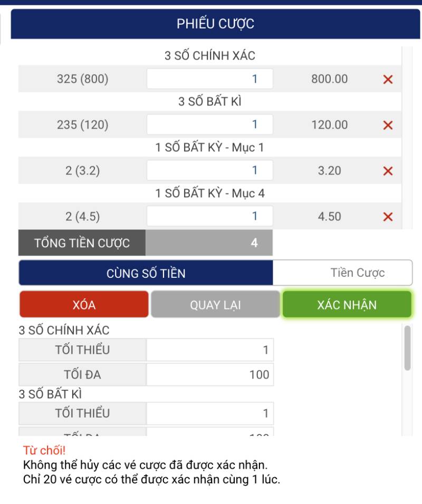The height and width of the screenshot is (504, 422).
Task: Click the TỐI ĐA value 100
Action: pyautogui.click(x=209, y=375)
